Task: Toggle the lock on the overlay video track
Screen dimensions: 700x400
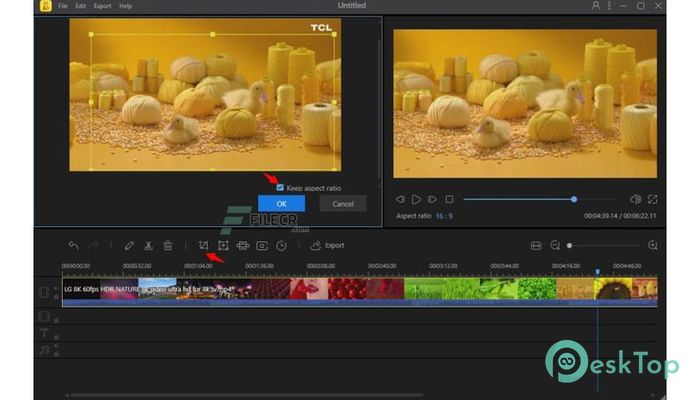Action: 56,320
